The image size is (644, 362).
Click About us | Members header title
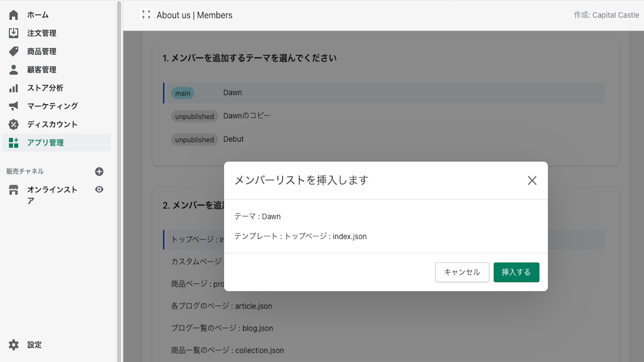[194, 15]
